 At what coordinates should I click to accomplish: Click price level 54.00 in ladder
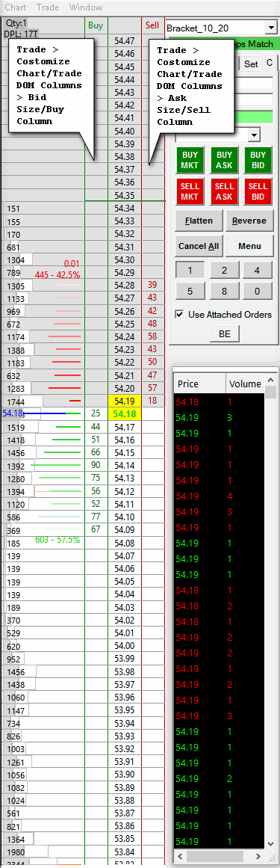(125, 645)
